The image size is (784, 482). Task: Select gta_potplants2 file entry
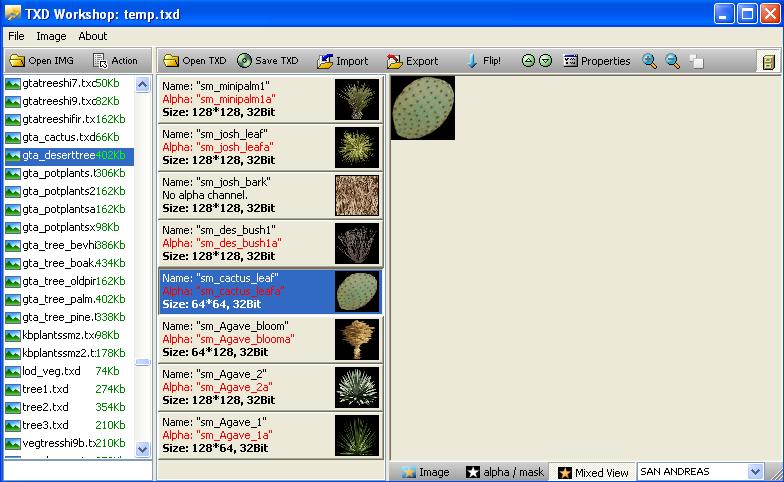tap(69, 191)
